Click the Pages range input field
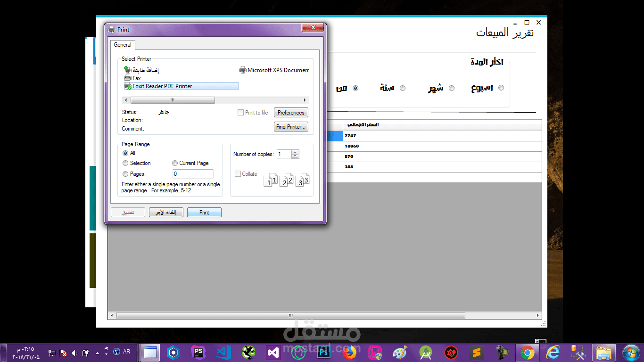 (193, 174)
